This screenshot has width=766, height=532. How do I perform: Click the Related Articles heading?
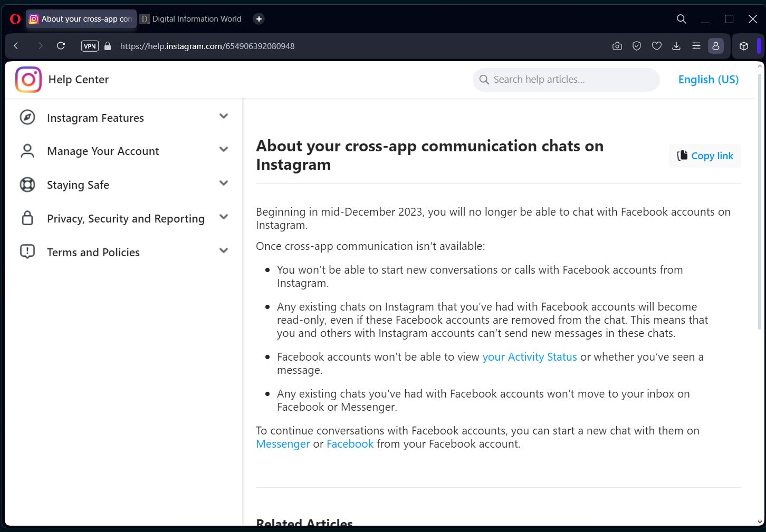coord(304,523)
